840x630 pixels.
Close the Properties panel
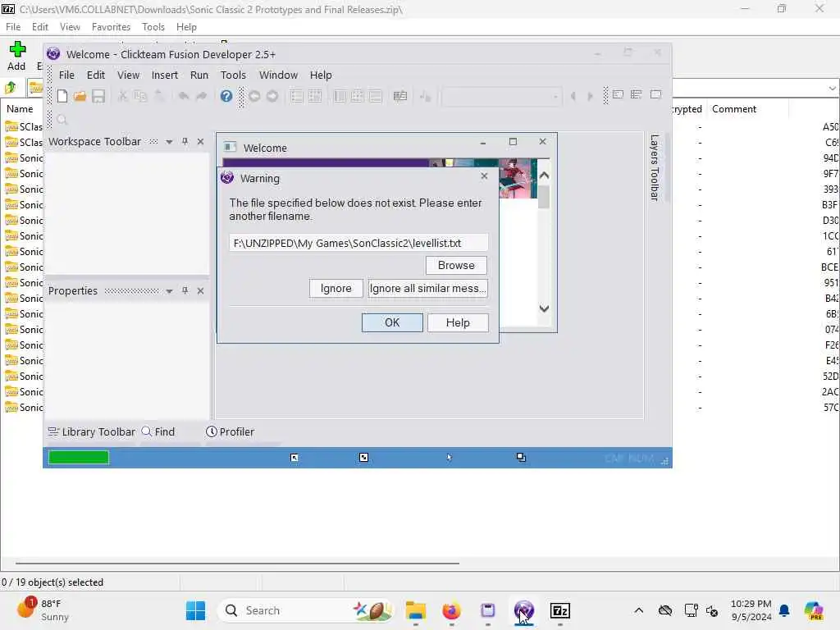(200, 290)
